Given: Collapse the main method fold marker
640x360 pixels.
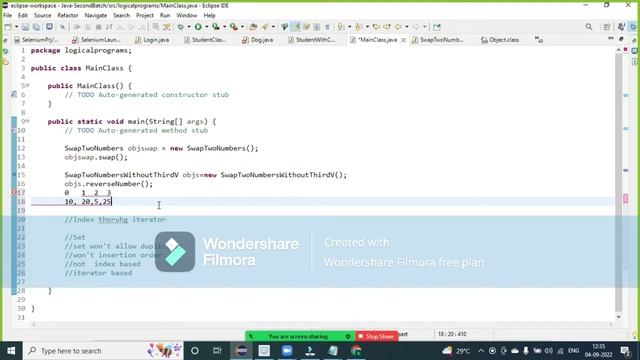Looking at the screenshot, I should click(x=28, y=121).
